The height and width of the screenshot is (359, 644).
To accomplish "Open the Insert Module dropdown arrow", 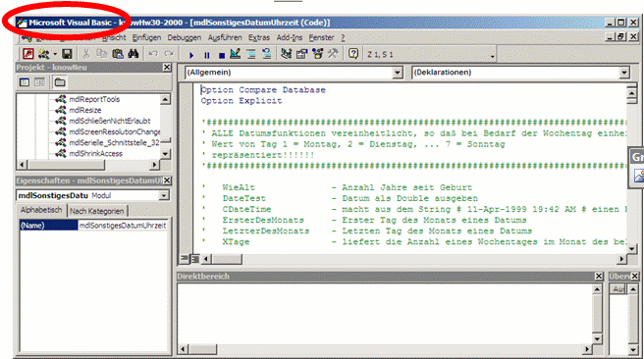I will point(55,54).
